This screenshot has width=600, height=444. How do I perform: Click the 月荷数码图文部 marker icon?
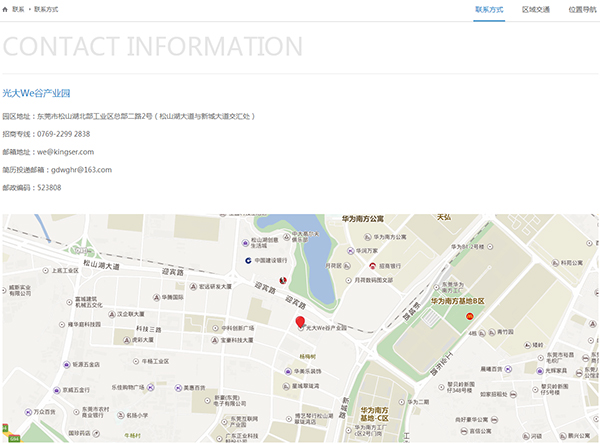348,280
